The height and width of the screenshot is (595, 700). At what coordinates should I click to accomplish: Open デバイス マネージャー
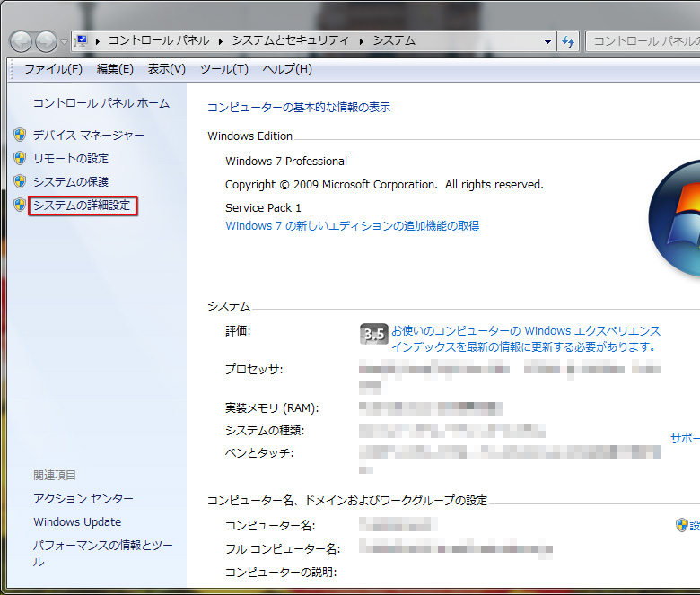click(88, 136)
